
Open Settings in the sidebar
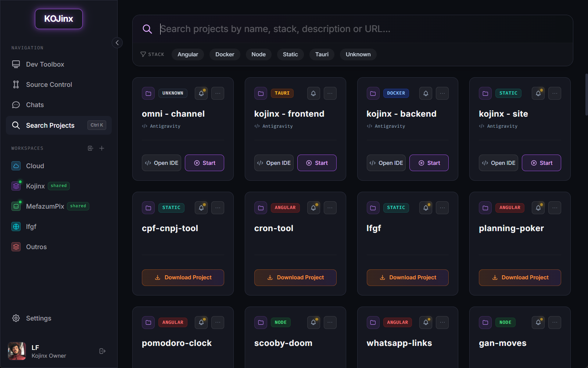coord(59,318)
